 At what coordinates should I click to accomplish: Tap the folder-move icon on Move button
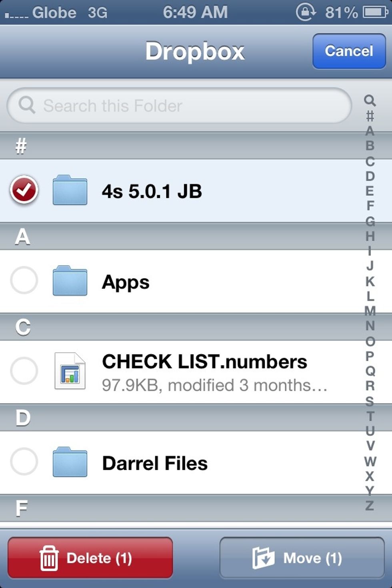(x=264, y=558)
